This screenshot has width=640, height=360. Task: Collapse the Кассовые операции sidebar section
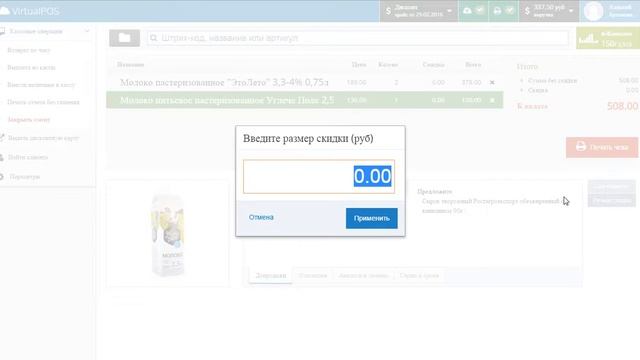click(87, 31)
